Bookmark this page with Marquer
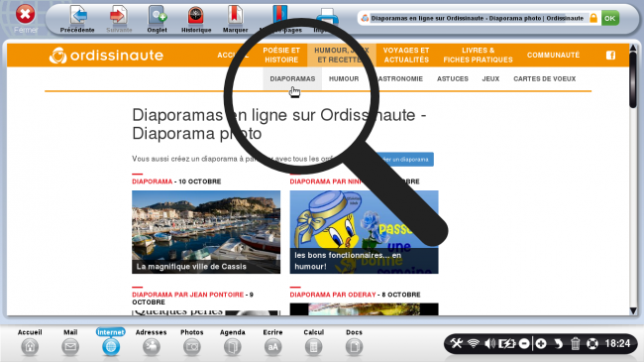This screenshot has height=362, width=644. click(x=236, y=16)
